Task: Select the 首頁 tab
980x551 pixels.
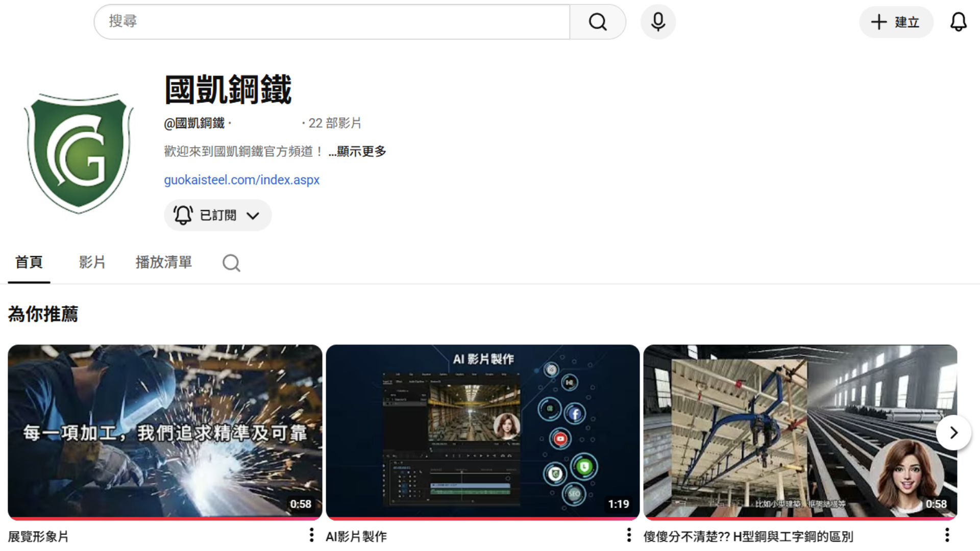Action: 29,262
